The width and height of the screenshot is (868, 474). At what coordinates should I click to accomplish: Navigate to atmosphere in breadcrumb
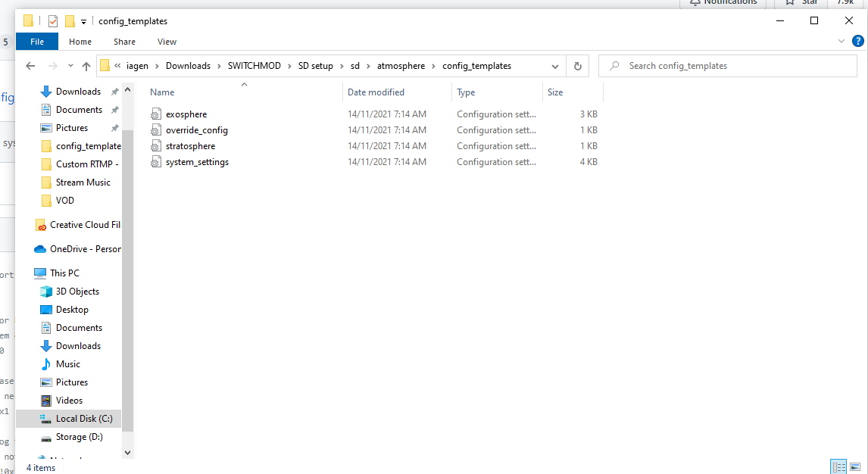[401, 66]
